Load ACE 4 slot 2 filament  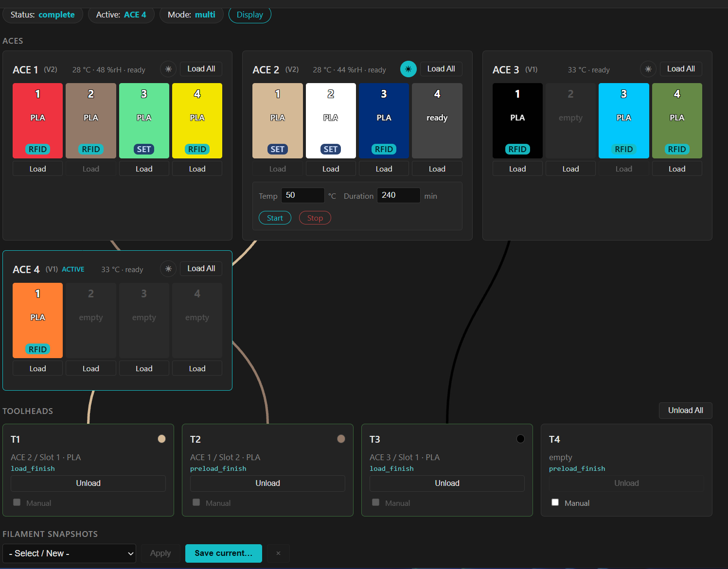click(91, 368)
